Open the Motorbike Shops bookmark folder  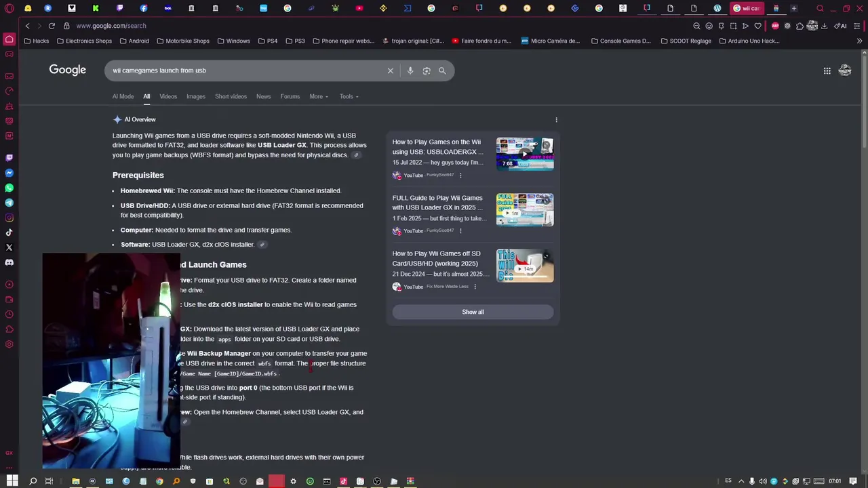[183, 41]
